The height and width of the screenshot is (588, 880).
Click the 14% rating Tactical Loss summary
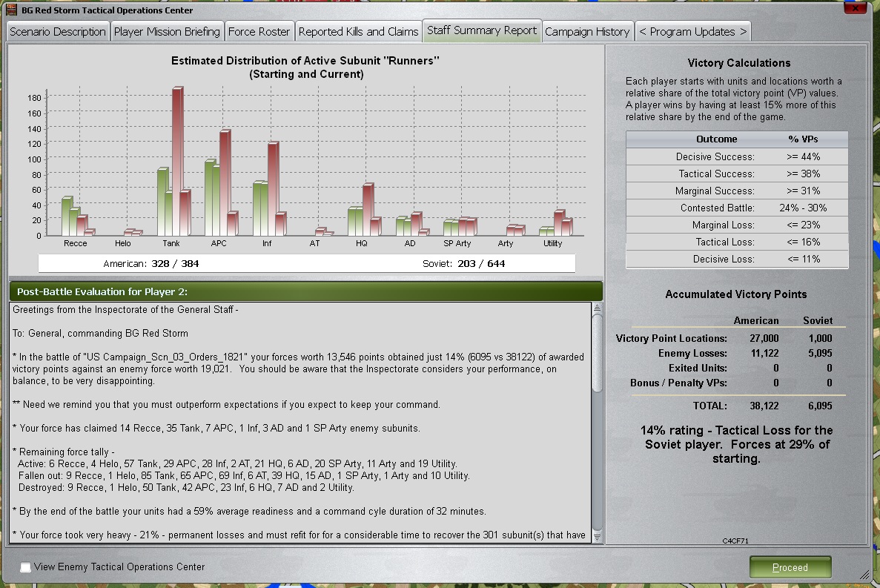pos(736,444)
